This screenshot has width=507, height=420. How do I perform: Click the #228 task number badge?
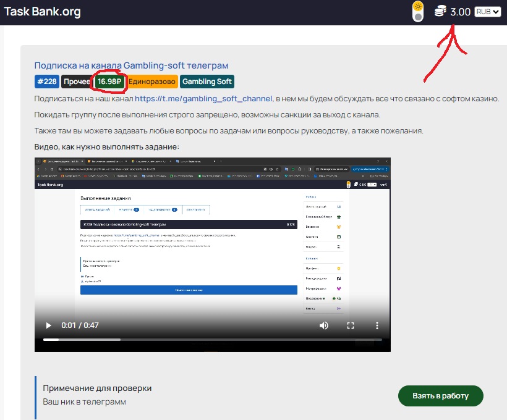pos(47,82)
